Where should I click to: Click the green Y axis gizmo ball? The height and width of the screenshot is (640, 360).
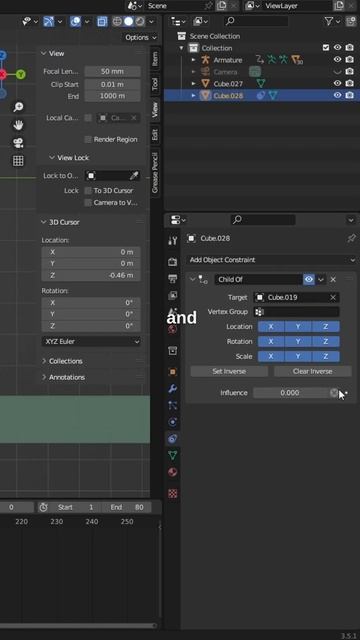pos(21,75)
